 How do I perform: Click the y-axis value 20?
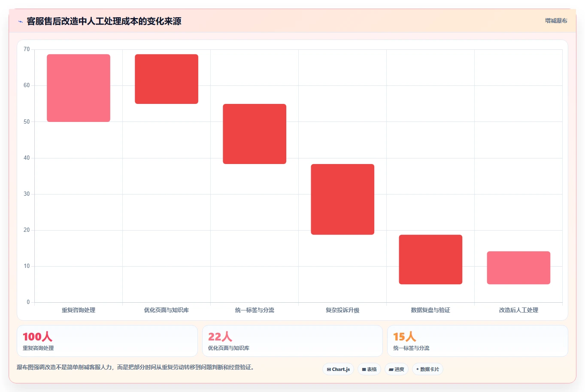point(27,230)
